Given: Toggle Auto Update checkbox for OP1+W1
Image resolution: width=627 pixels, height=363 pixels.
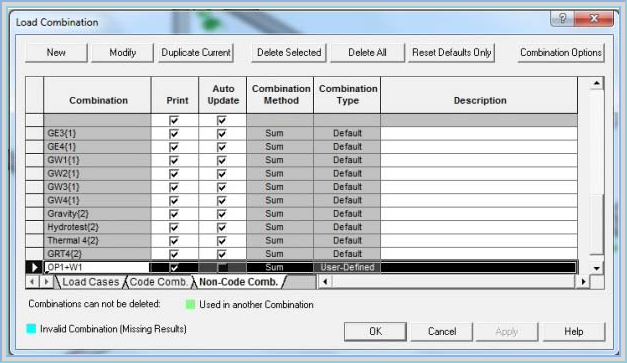Looking at the screenshot, I should (222, 267).
